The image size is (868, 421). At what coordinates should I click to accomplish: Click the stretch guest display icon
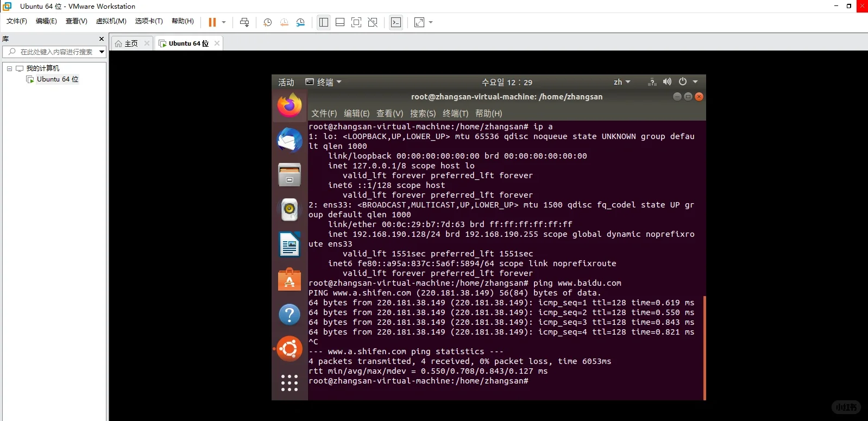(x=419, y=22)
